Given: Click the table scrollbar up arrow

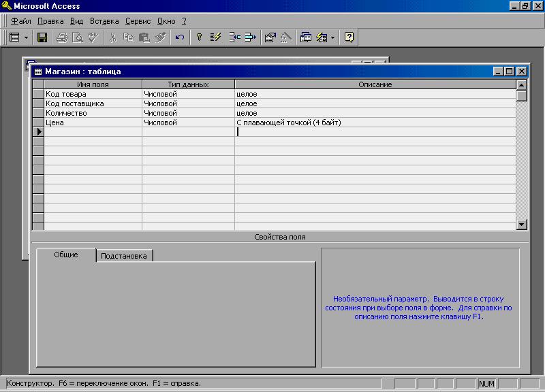Looking at the screenshot, I should [x=521, y=84].
